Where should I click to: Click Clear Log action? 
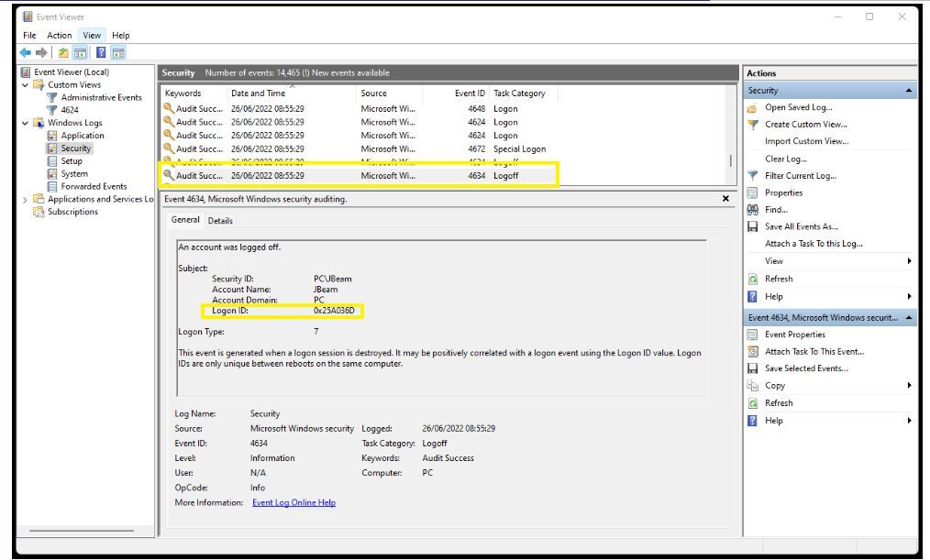(x=785, y=159)
